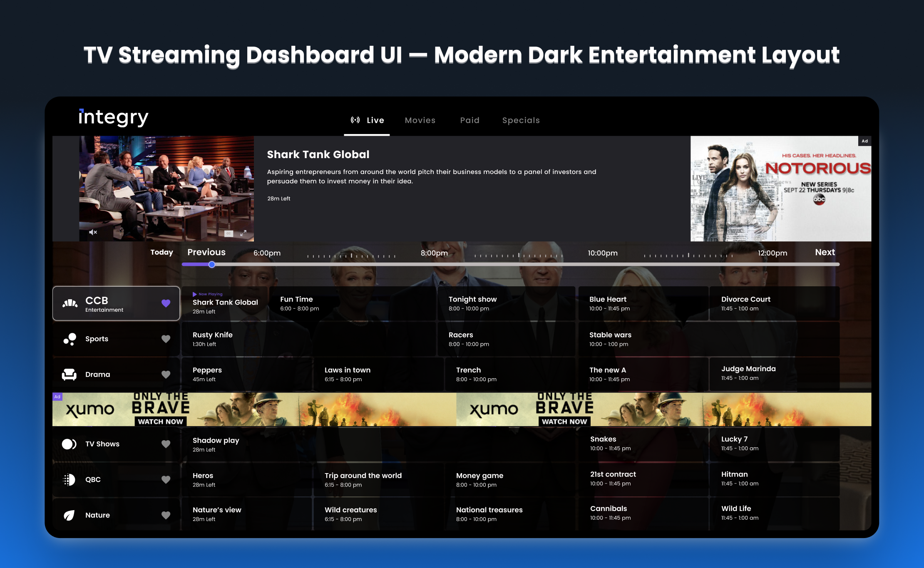
Task: Click the Sports channel icon
Action: pyautogui.click(x=70, y=339)
